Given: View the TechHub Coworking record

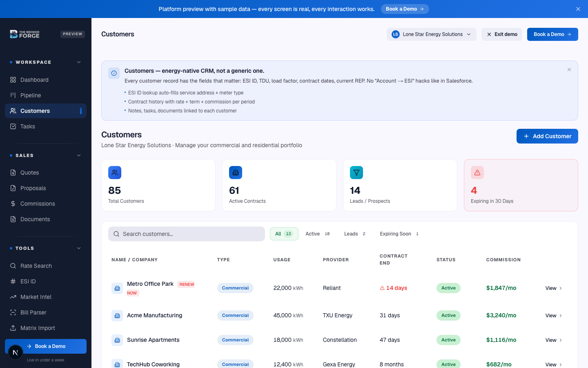Looking at the screenshot, I should click(x=554, y=364).
